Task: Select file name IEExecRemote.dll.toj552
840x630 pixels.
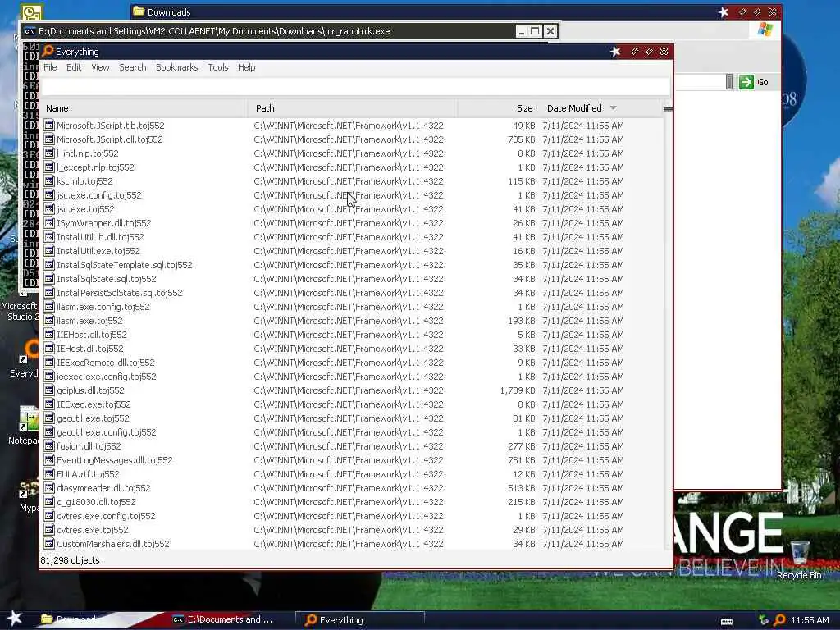Action: point(106,363)
